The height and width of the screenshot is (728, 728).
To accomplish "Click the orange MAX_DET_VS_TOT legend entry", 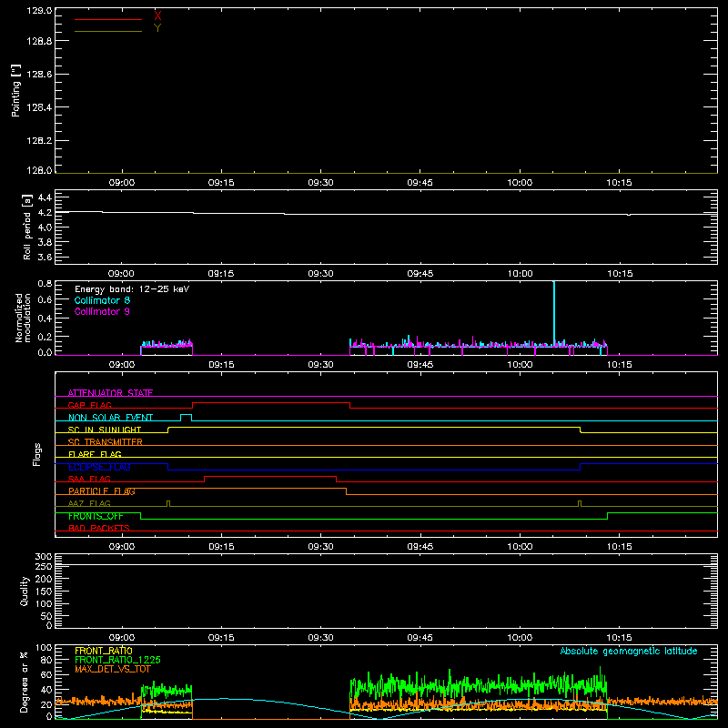I will (x=113, y=669).
